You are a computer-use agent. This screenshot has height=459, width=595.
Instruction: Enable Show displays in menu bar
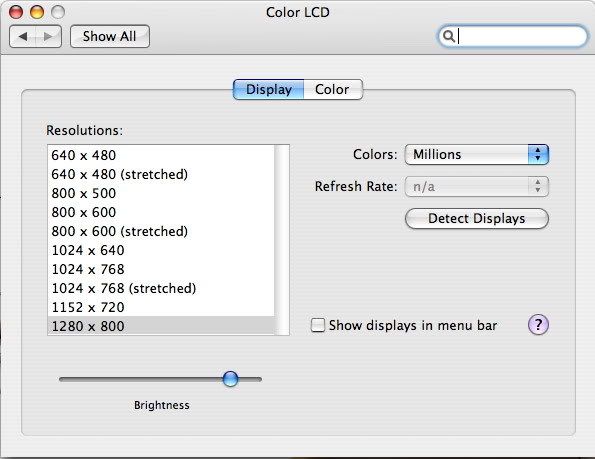(x=318, y=325)
